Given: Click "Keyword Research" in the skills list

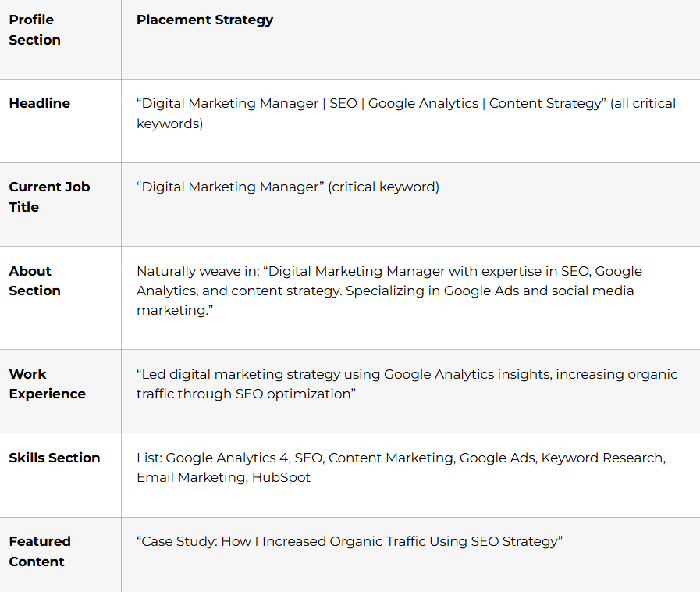Looking at the screenshot, I should [x=601, y=458].
